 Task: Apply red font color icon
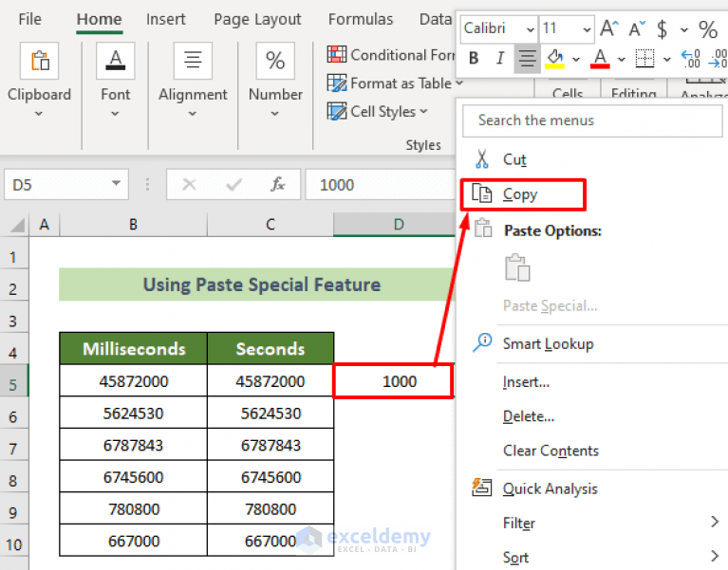600,59
